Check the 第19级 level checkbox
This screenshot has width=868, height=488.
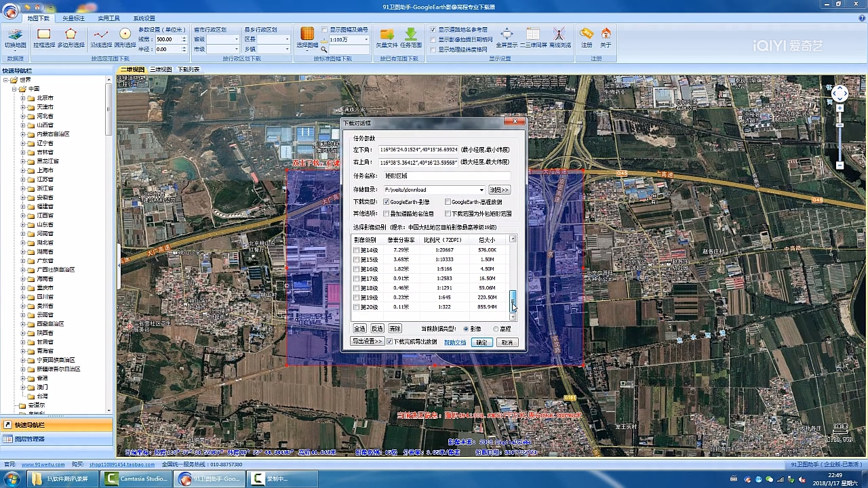(x=357, y=298)
